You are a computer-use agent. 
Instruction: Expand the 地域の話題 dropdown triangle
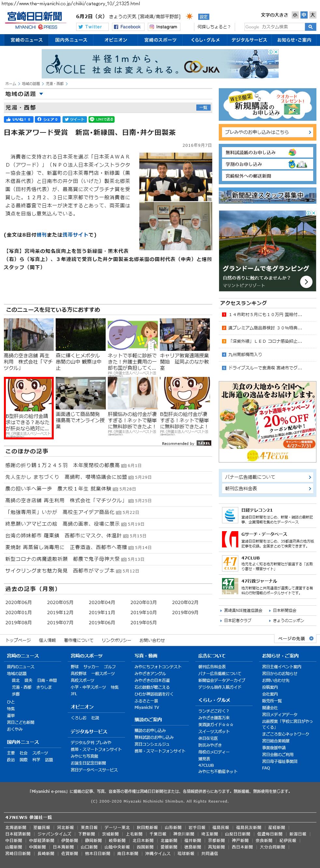pos(41,94)
